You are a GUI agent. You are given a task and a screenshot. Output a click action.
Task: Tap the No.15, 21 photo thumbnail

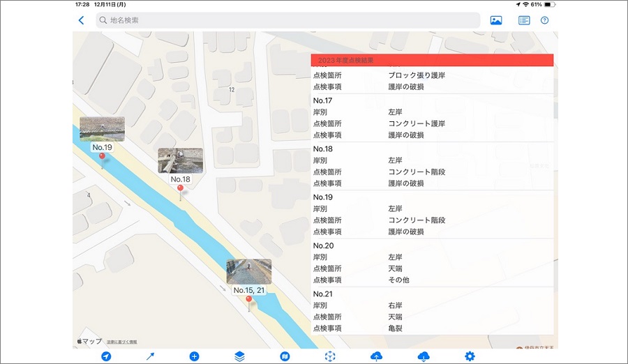pos(249,271)
